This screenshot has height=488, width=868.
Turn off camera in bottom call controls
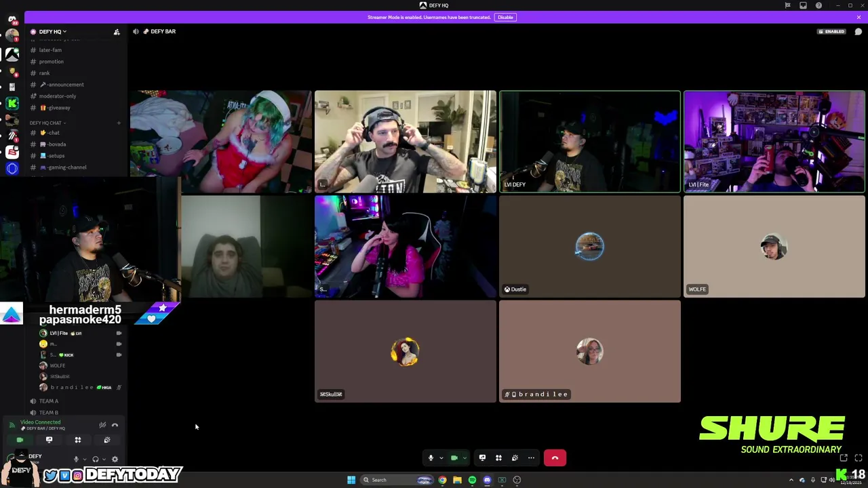click(x=454, y=458)
